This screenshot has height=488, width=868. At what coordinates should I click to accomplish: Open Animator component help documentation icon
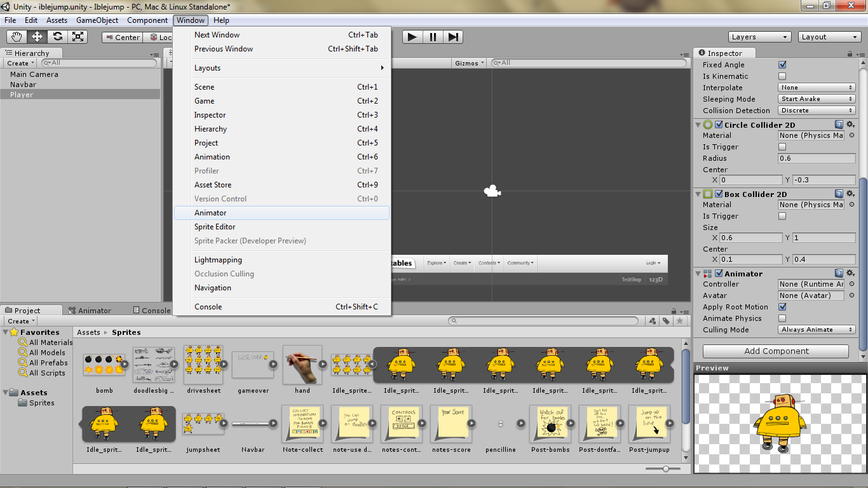(x=838, y=273)
